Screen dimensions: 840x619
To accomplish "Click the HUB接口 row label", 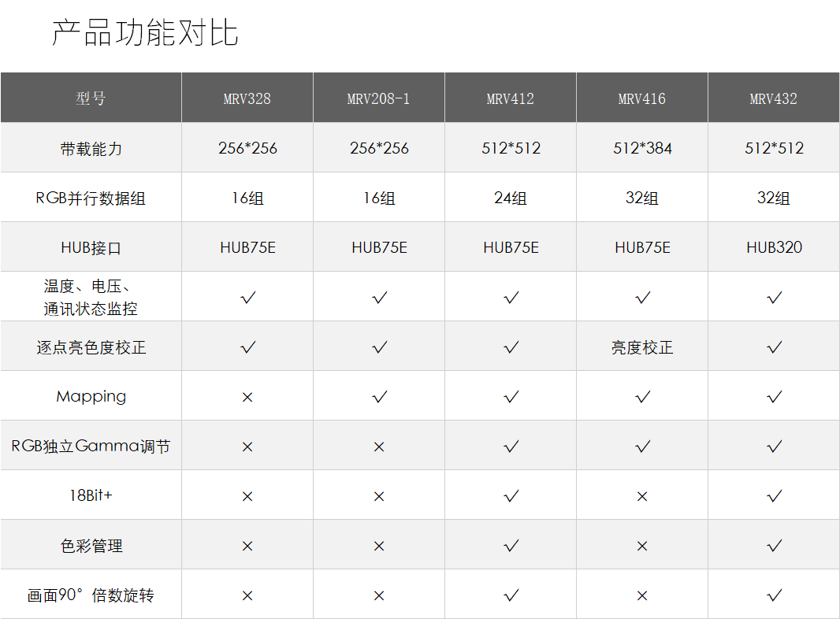I will click(91, 248).
